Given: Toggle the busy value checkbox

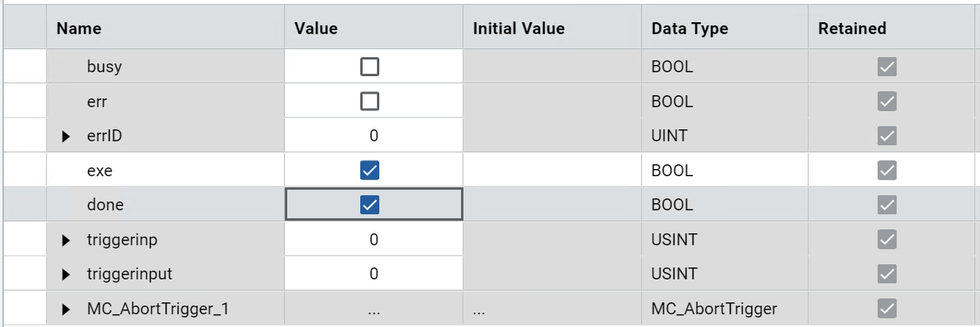Looking at the screenshot, I should tap(370, 67).
